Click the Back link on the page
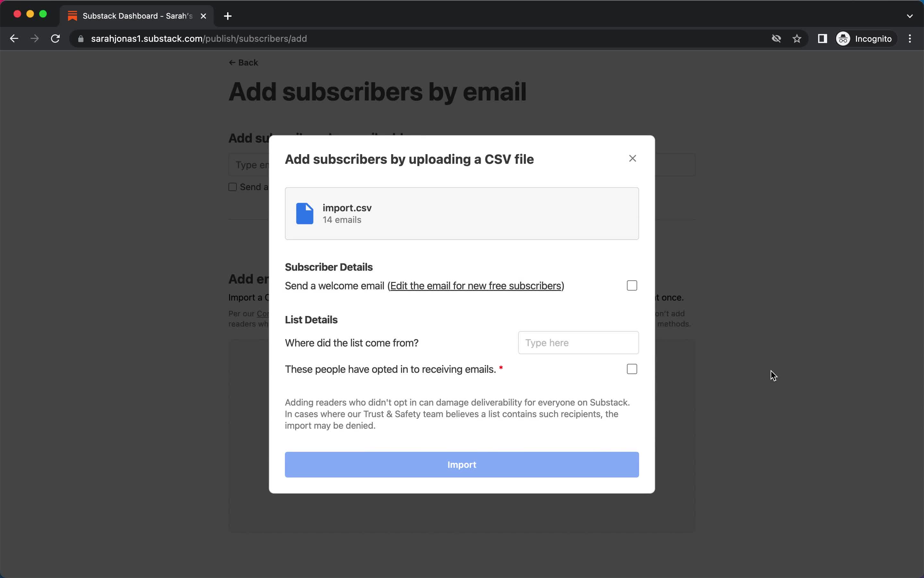 [x=243, y=63]
